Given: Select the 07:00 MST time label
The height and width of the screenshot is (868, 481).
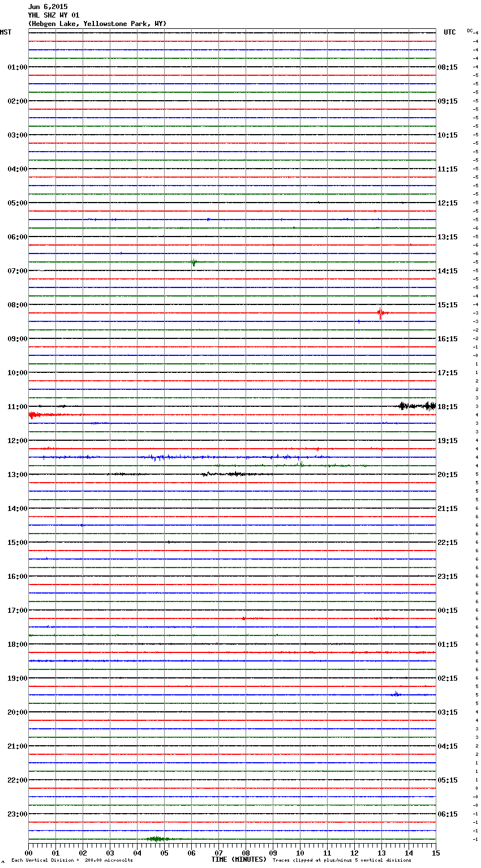Looking at the screenshot, I should (18, 271).
